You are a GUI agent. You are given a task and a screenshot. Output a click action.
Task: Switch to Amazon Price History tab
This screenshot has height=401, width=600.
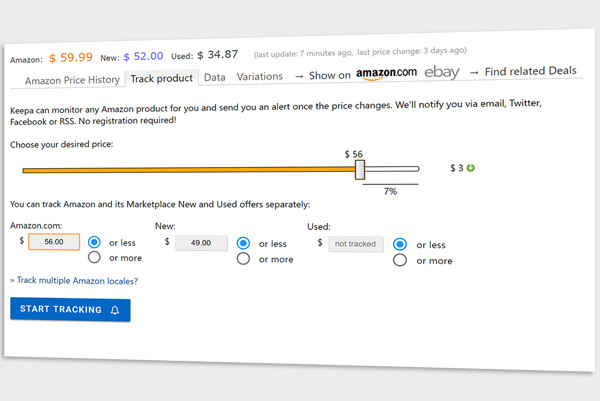[x=72, y=80]
